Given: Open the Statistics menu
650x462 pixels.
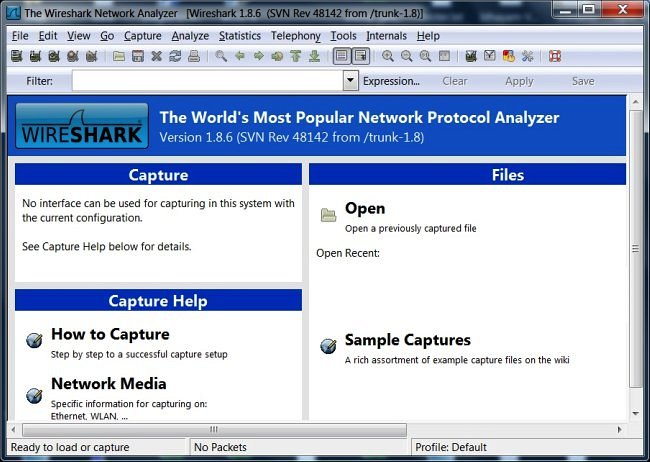Looking at the screenshot, I should coord(240,36).
